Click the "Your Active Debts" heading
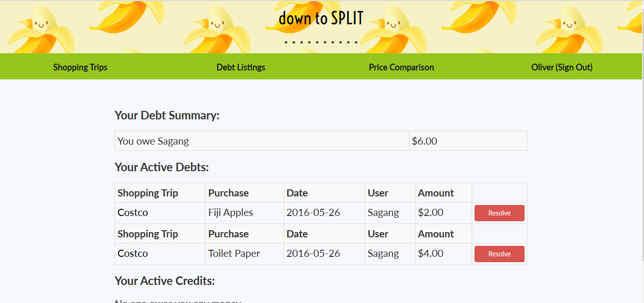This screenshot has width=644, height=303. 162,167
